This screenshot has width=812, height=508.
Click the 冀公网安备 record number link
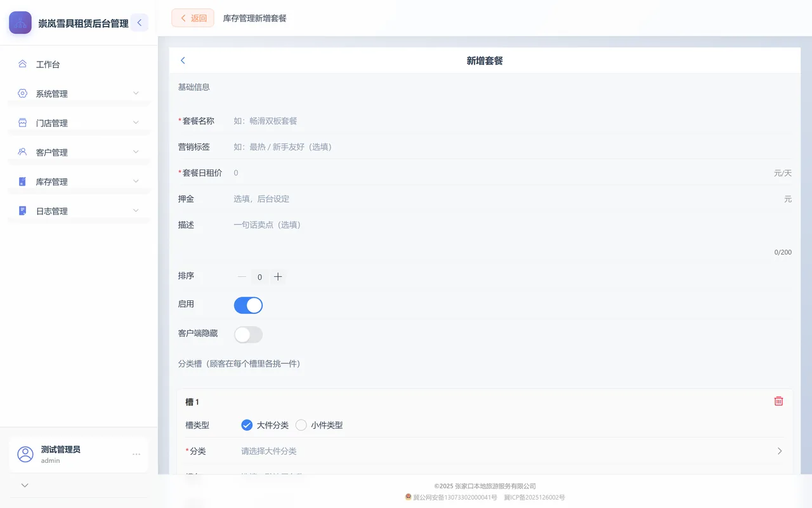pyautogui.click(x=455, y=497)
